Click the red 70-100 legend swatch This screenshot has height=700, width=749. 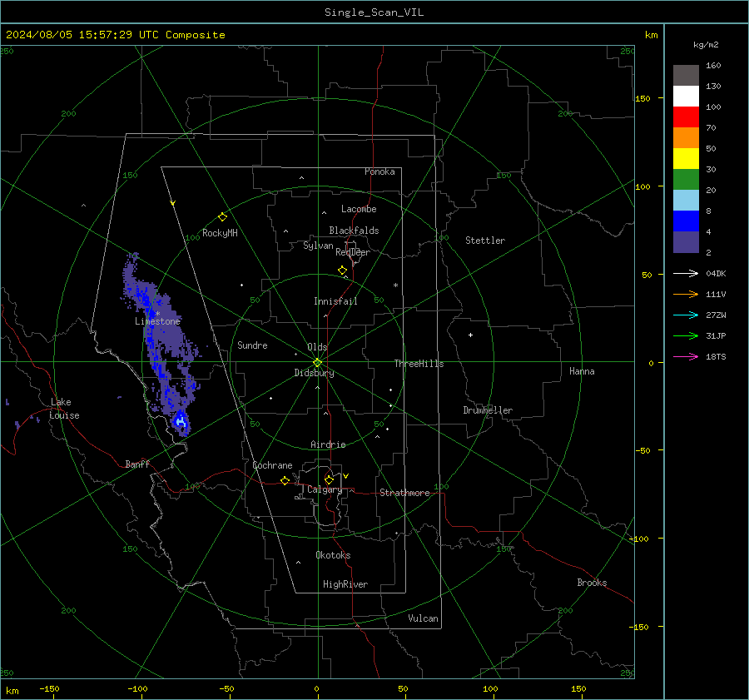coord(686,117)
